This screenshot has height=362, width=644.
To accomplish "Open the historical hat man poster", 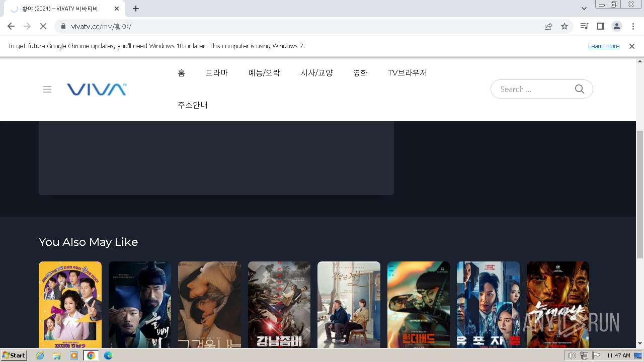I will (x=140, y=305).
